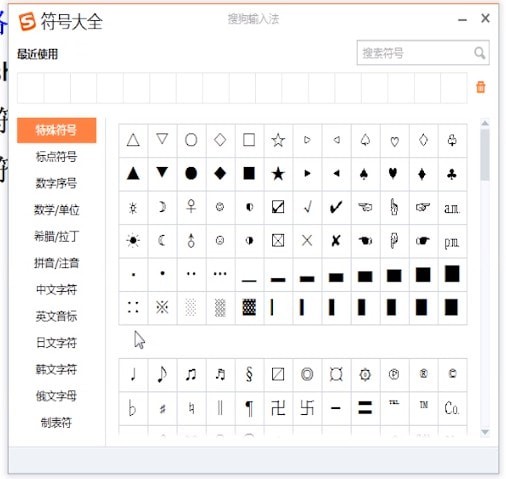Open the 希腊/拉丁 category

click(x=56, y=236)
